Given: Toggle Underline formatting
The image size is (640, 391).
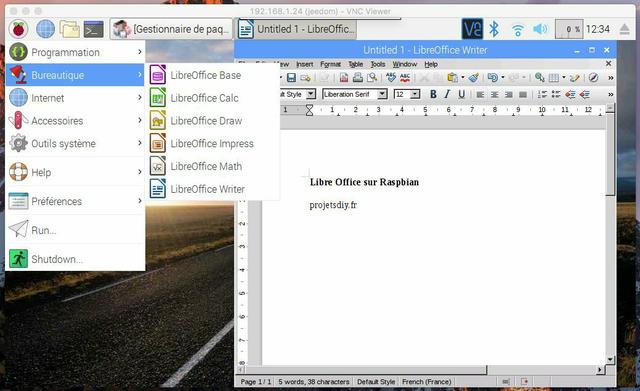Looking at the screenshot, I should pyautogui.click(x=461, y=95).
